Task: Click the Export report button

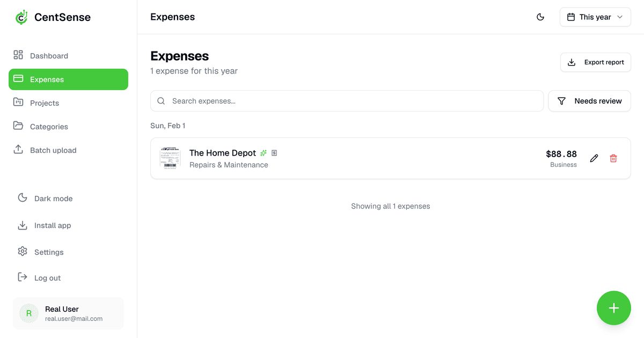Action: click(595, 62)
